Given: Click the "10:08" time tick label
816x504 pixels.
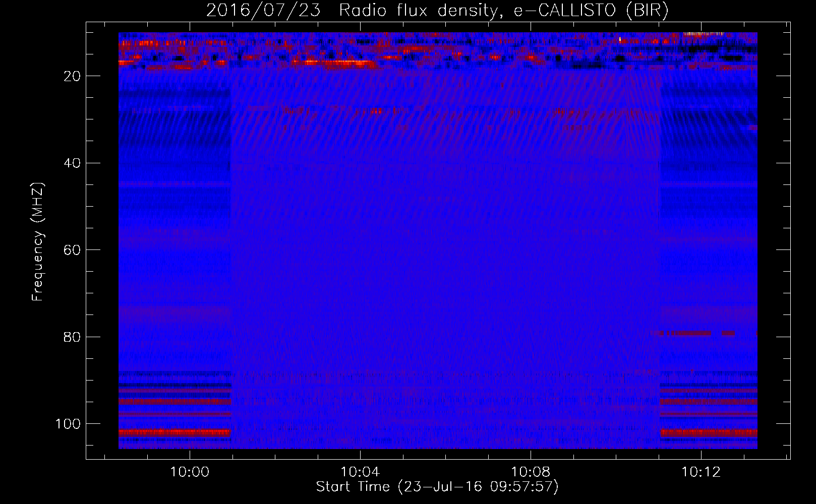Looking at the screenshot, I should coord(531,472).
